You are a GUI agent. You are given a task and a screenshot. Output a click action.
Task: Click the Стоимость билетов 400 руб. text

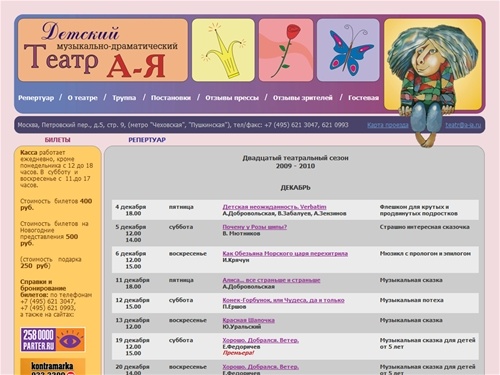[56, 204]
